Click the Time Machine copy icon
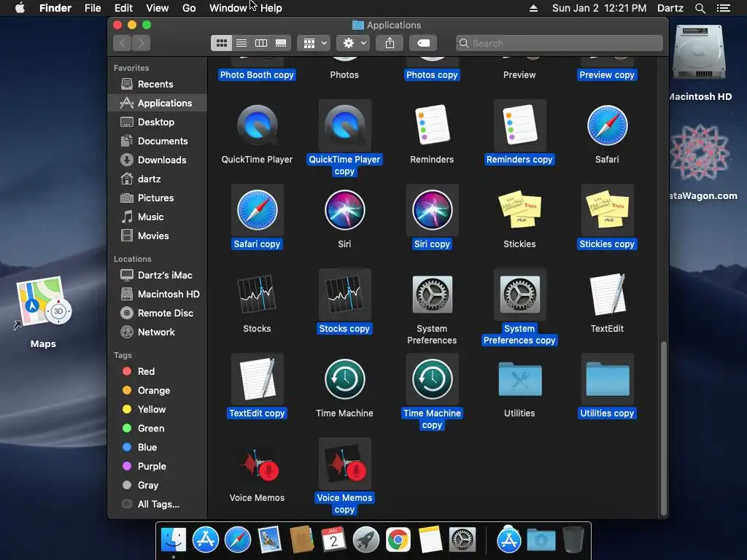This screenshot has height=560, width=747. pos(432,379)
